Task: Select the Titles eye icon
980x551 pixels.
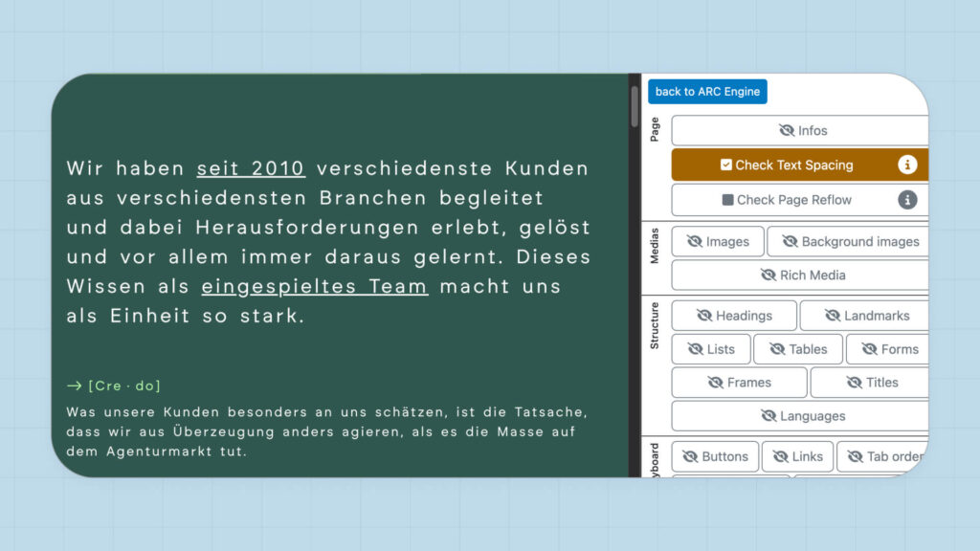Action: point(857,383)
